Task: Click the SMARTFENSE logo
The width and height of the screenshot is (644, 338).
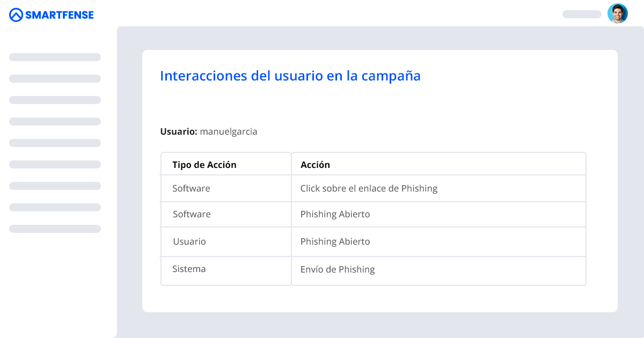Action: (x=52, y=15)
